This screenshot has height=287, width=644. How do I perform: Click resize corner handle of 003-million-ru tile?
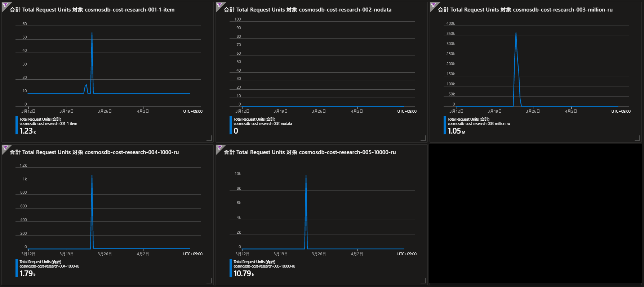coord(637,138)
